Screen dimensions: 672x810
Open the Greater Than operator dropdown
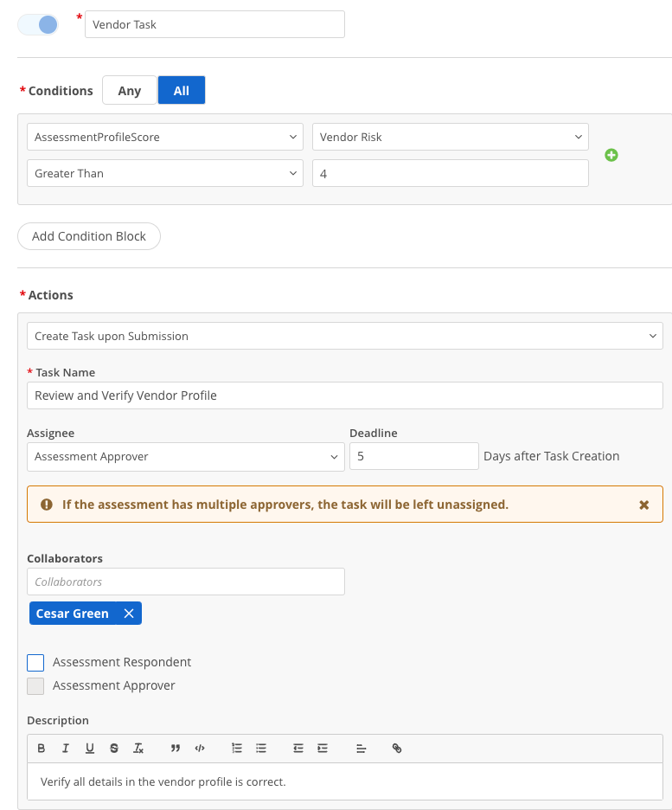[164, 173]
